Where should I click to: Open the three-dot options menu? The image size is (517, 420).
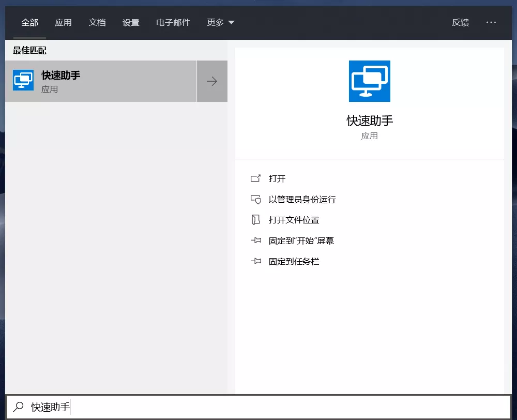[x=491, y=22]
